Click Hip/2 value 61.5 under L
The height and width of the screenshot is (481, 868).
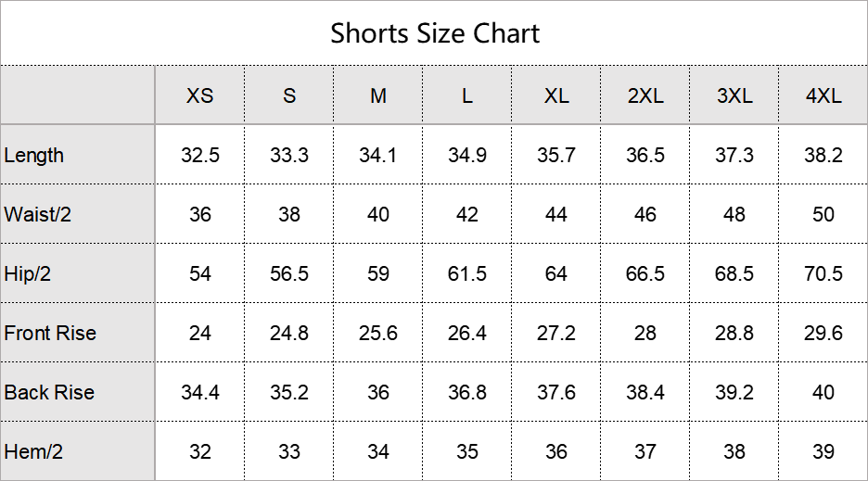pos(467,274)
